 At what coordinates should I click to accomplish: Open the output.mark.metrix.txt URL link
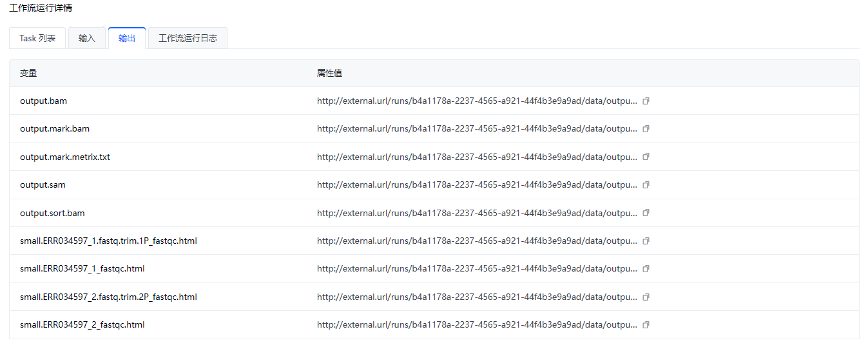(477, 157)
